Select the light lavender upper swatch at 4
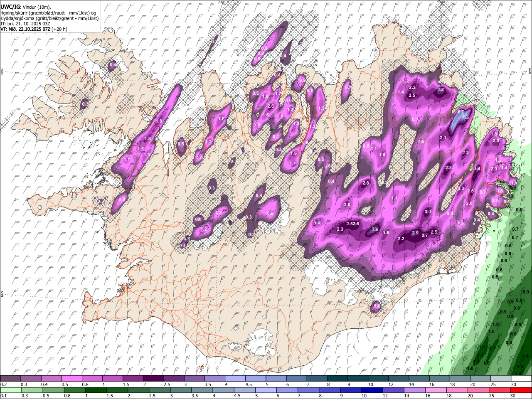 pos(235,379)
